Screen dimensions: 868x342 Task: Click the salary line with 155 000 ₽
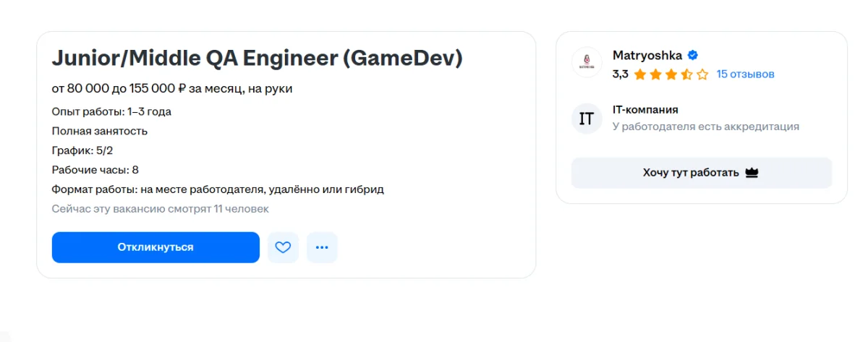[x=172, y=89]
